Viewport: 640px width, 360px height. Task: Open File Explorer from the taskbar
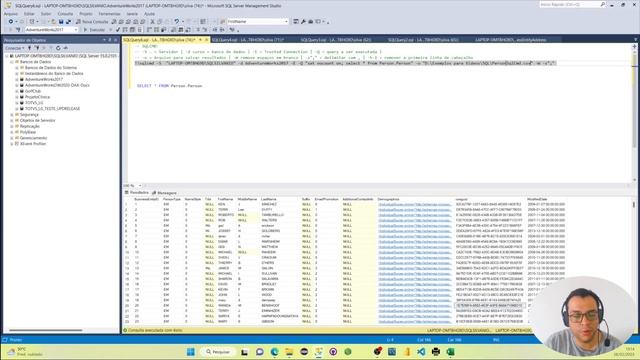[x=289, y=351]
